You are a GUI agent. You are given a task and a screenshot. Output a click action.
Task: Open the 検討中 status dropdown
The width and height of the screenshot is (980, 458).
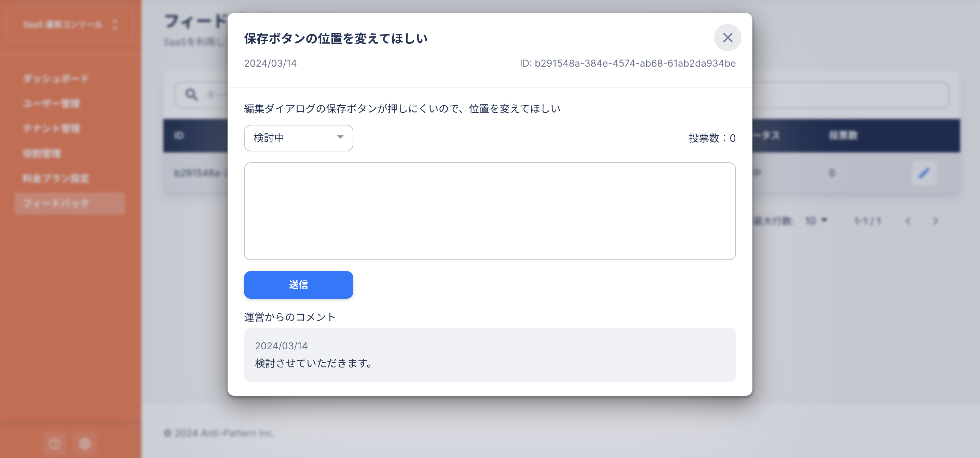point(298,138)
